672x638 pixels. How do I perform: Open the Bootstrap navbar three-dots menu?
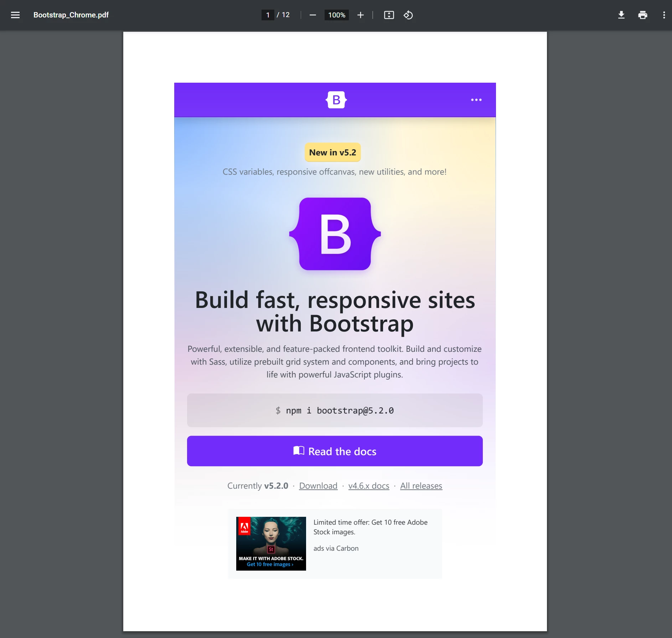(x=476, y=100)
